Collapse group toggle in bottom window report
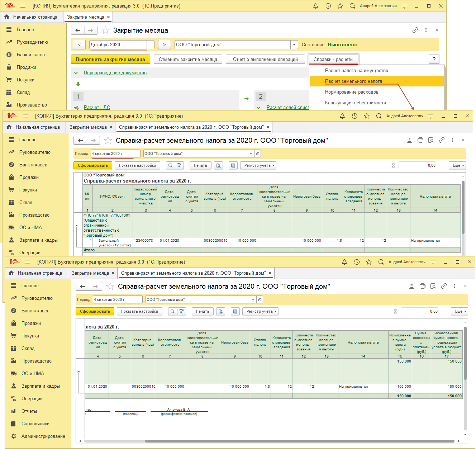This screenshot has height=449, width=476. tap(78, 372)
